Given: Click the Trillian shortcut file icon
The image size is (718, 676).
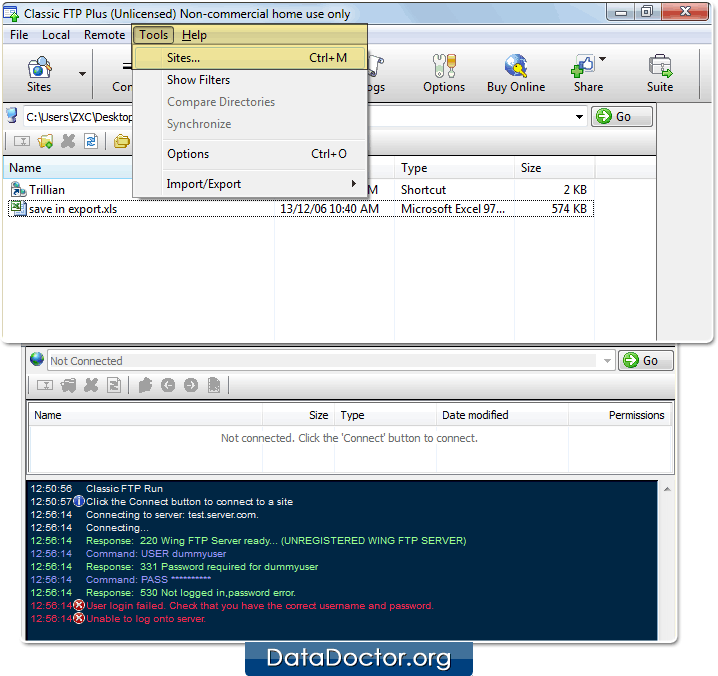Looking at the screenshot, I should (x=18, y=190).
